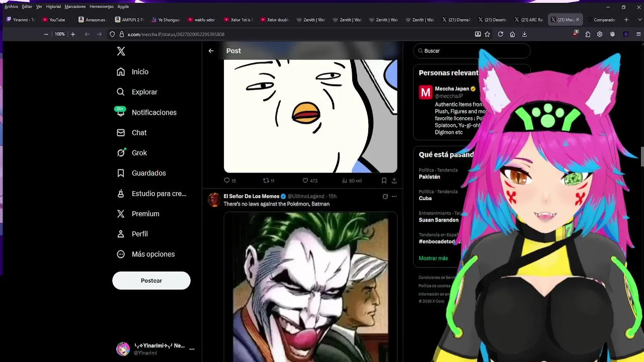The width and height of the screenshot is (644, 362).
Task: Click the X logo in the sidebar
Action: point(121,51)
